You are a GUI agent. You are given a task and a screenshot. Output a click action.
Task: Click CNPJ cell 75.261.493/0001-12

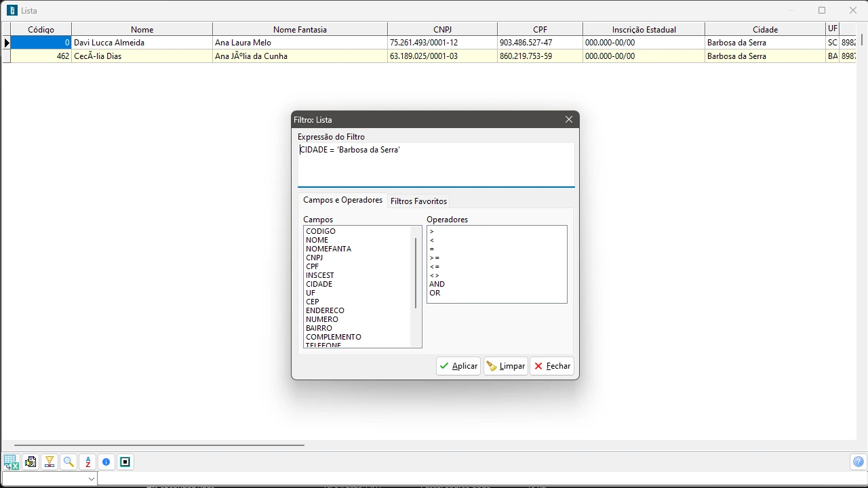pos(442,43)
